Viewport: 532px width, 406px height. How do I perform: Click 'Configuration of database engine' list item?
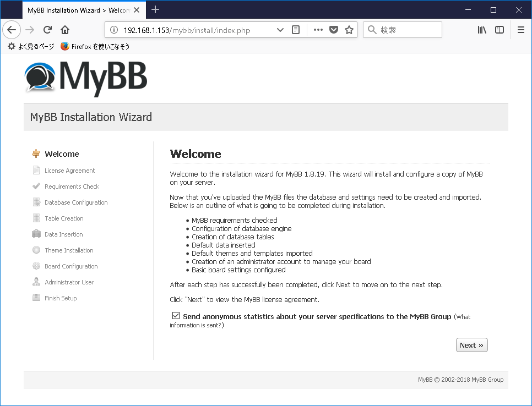pyautogui.click(x=242, y=228)
